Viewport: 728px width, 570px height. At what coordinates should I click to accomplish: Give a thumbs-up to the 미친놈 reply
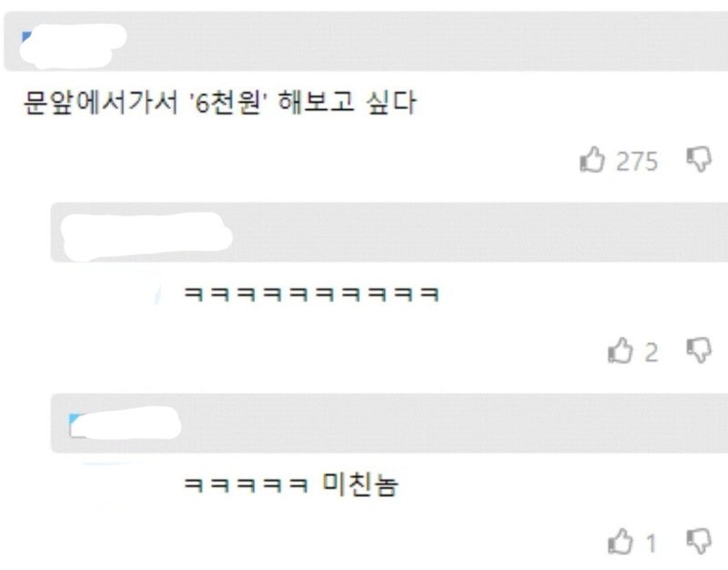click(621, 541)
